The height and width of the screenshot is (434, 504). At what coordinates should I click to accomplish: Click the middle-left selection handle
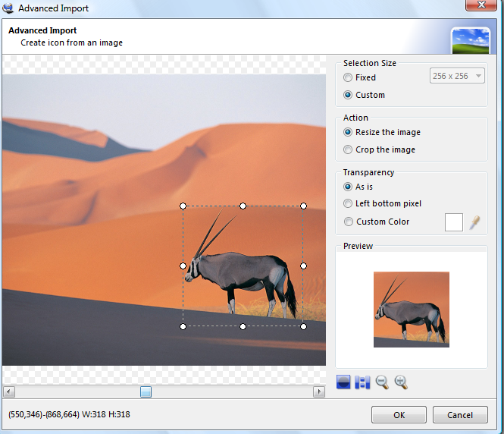click(x=183, y=266)
